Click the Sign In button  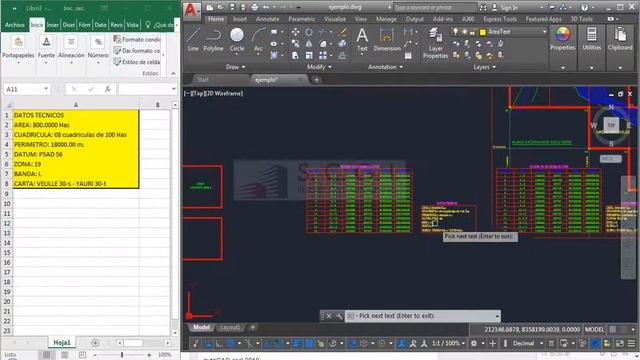pyautogui.click(x=505, y=7)
